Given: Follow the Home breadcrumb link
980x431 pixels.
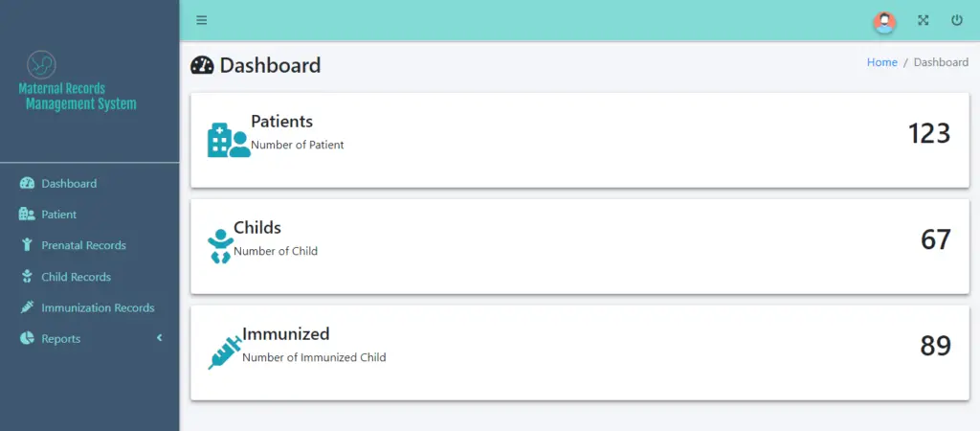Looking at the screenshot, I should coord(881,62).
